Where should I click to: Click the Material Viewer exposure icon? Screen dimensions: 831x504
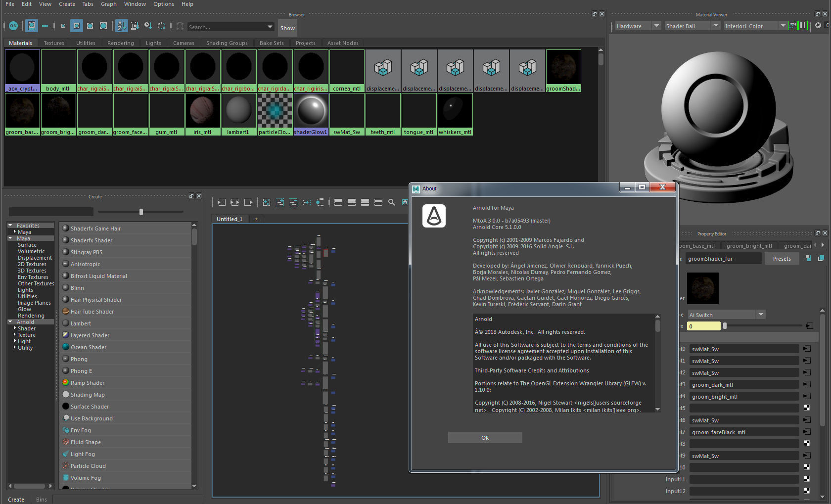(x=818, y=25)
